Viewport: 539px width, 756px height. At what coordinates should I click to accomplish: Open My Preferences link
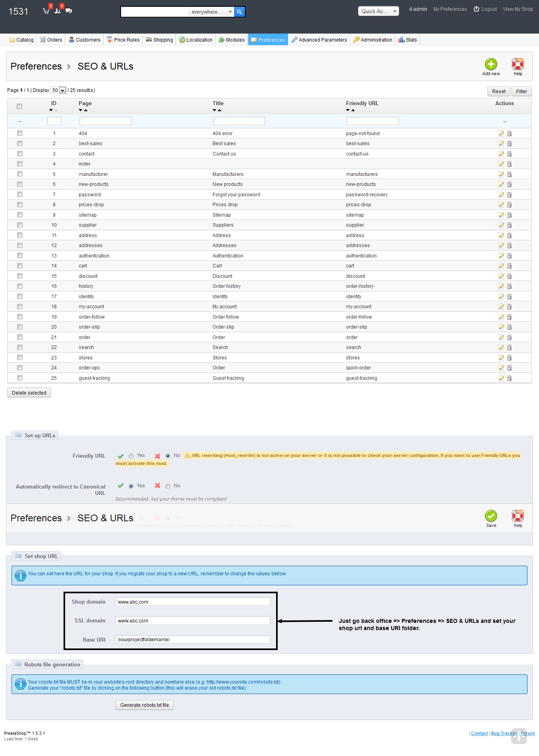point(450,9)
